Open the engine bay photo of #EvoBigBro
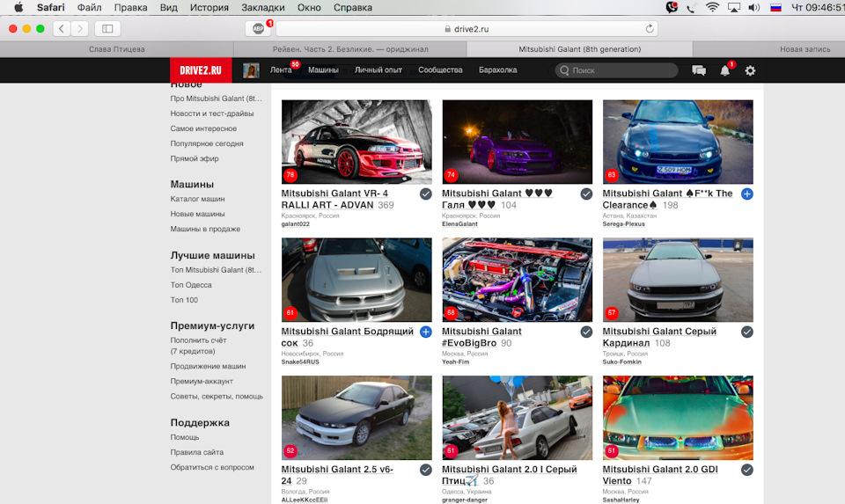845x504 pixels. pyautogui.click(x=517, y=280)
